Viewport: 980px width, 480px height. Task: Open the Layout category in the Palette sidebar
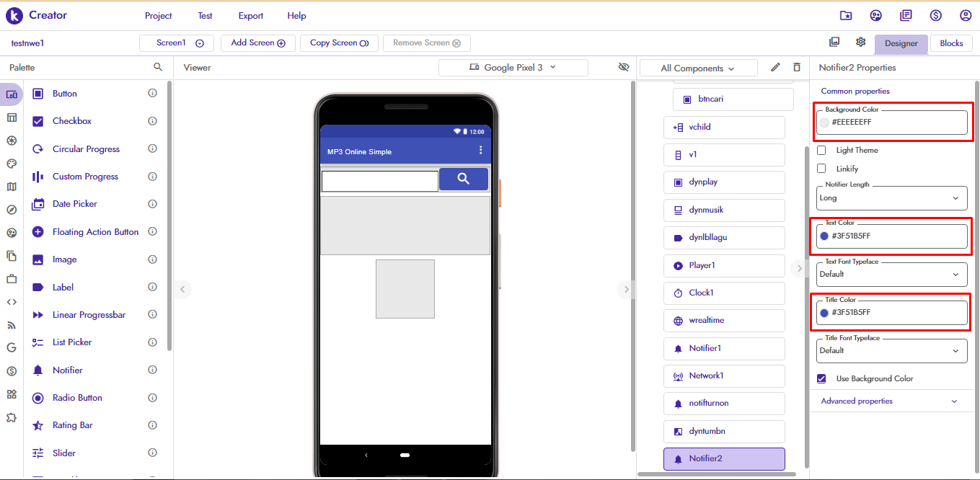12,117
